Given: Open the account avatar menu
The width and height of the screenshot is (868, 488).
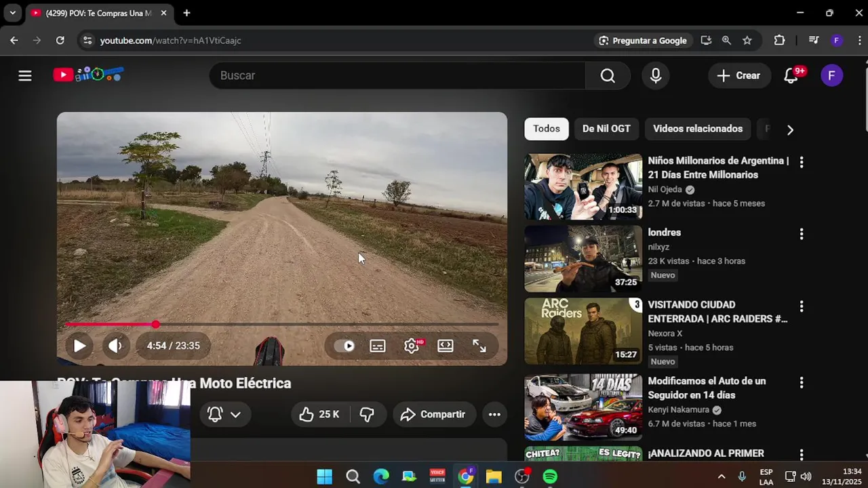Looking at the screenshot, I should pos(832,75).
